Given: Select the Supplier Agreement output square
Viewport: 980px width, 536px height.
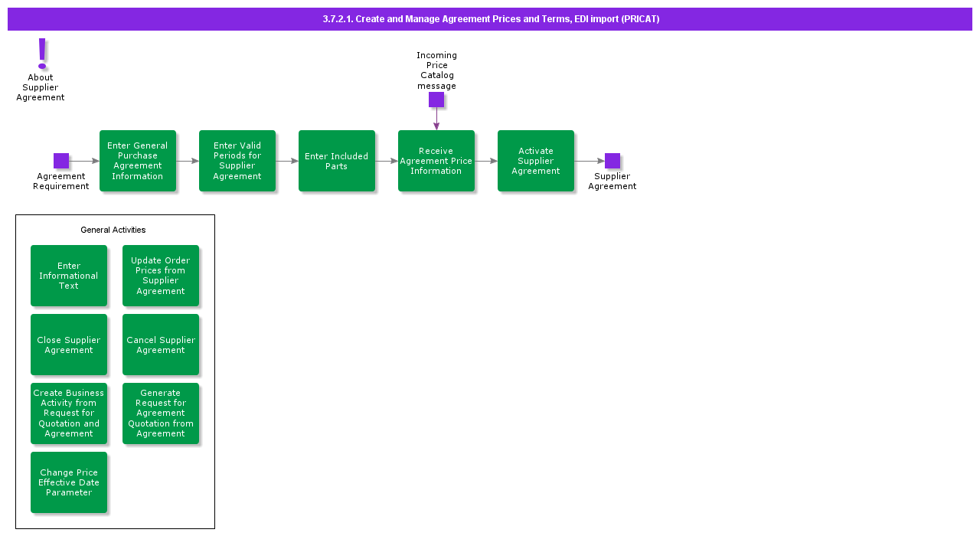Looking at the screenshot, I should [612, 161].
